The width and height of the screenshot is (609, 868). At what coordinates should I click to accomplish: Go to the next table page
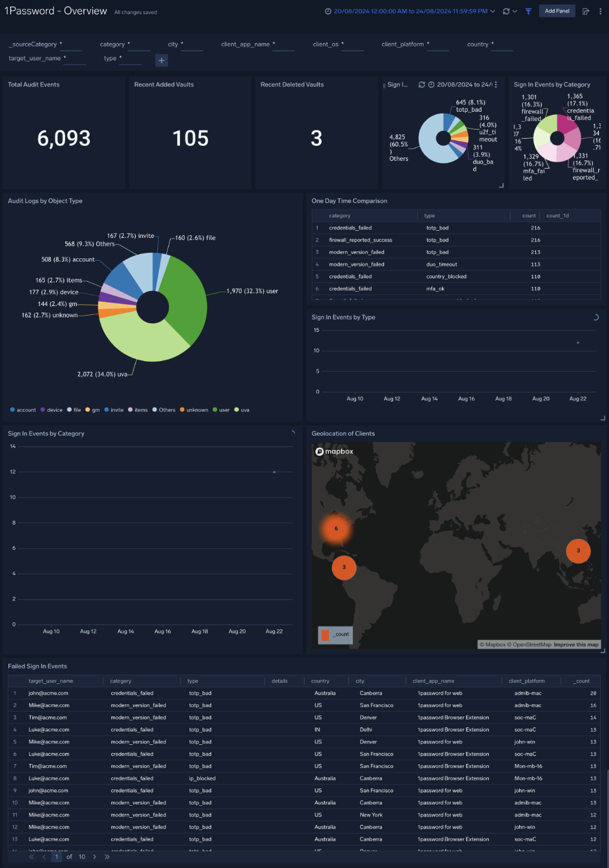(95, 857)
